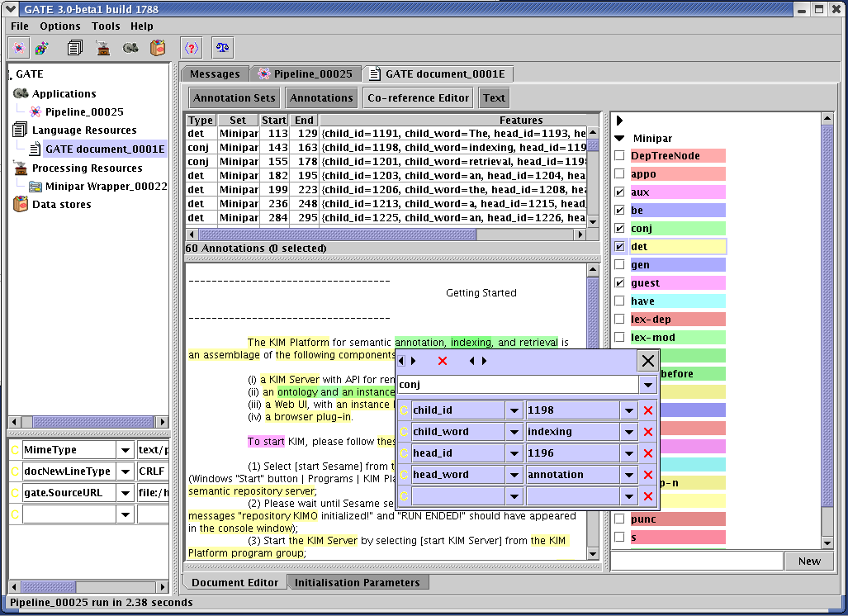Click the Applications tree icon
This screenshot has width=848, height=616.
[21, 93]
